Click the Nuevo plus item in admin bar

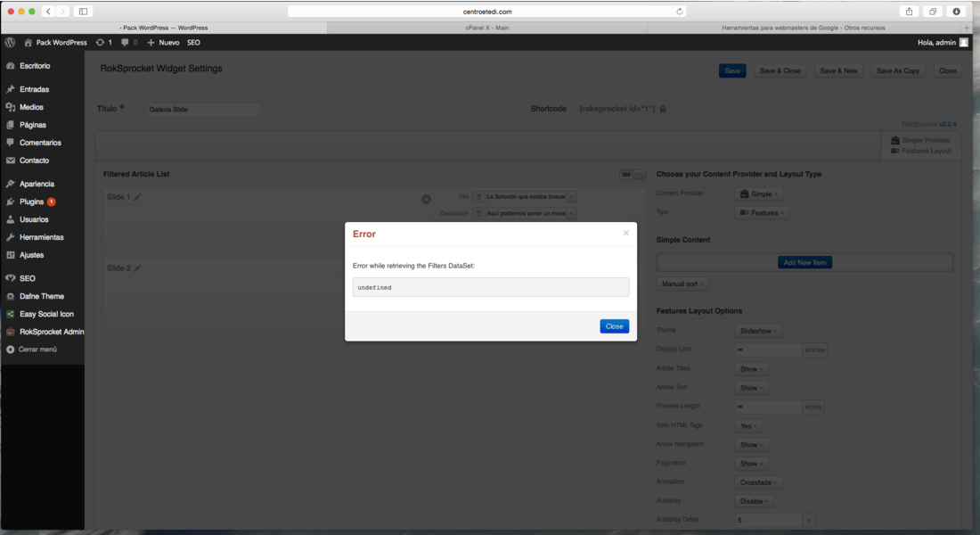[x=163, y=43]
